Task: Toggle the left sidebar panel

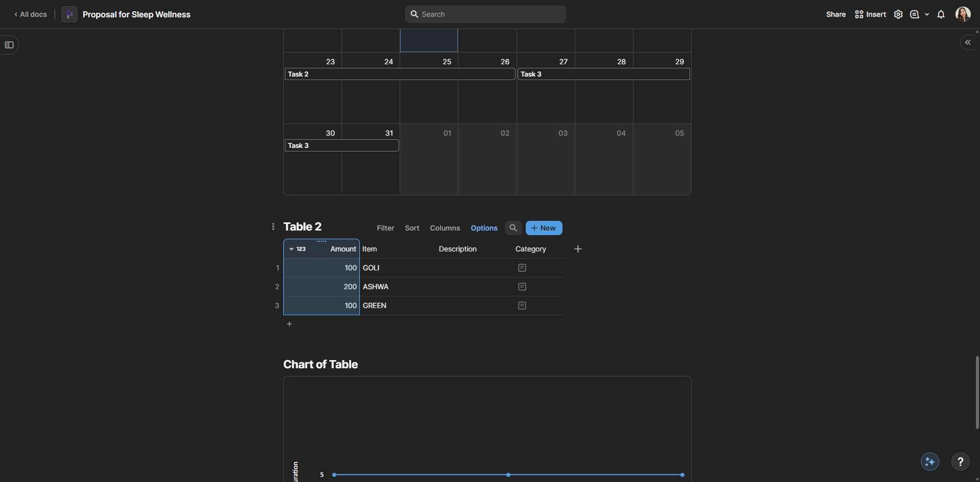Action: (9, 45)
